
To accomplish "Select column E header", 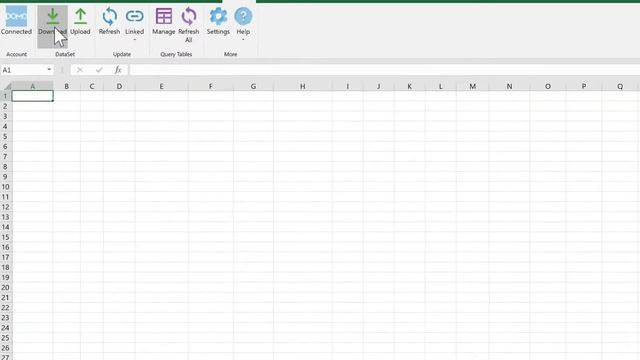I will pos(162,86).
